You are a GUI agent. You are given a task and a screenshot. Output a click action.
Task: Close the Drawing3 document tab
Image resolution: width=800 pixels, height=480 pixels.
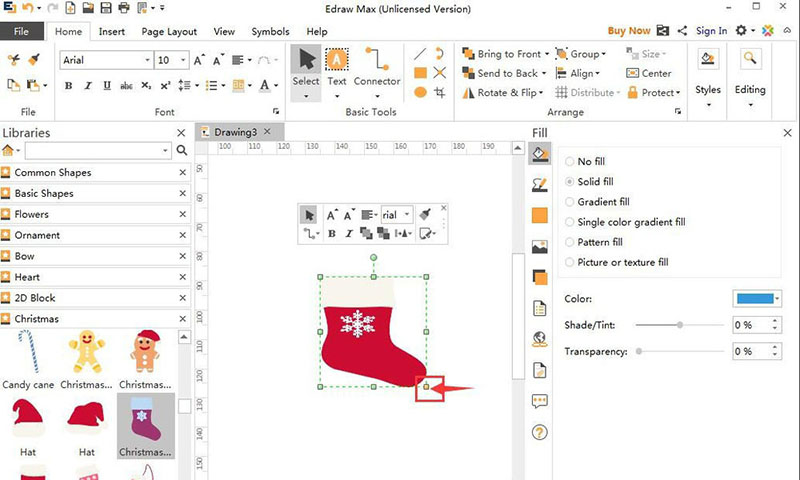(x=267, y=132)
